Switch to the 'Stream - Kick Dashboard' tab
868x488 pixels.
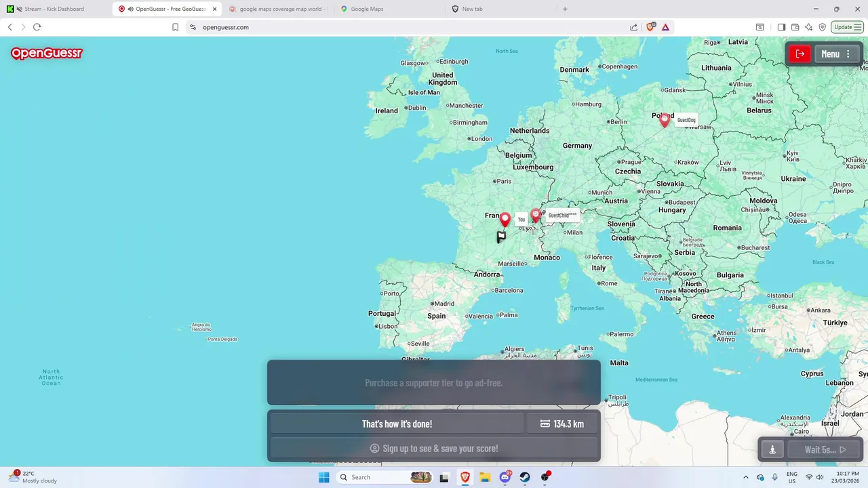coord(54,9)
